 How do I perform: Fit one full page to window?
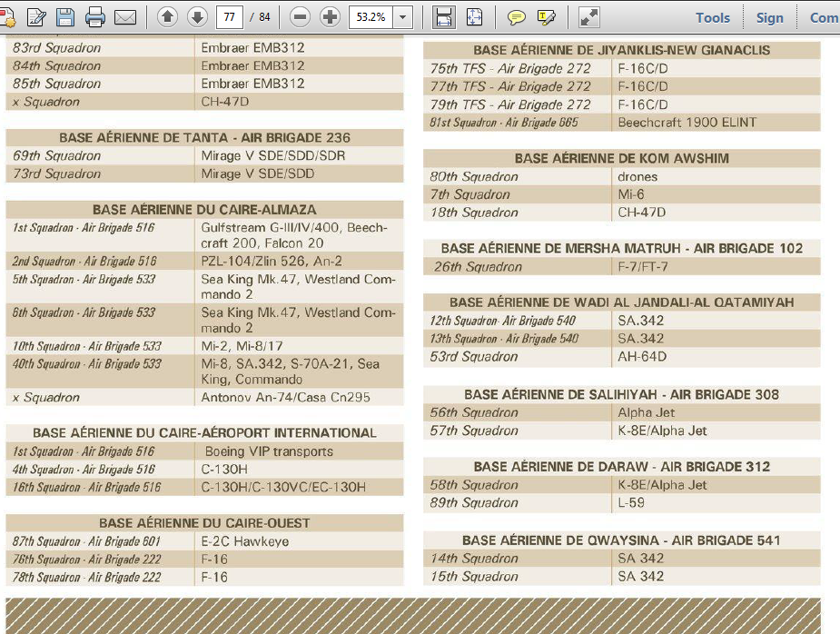[474, 17]
